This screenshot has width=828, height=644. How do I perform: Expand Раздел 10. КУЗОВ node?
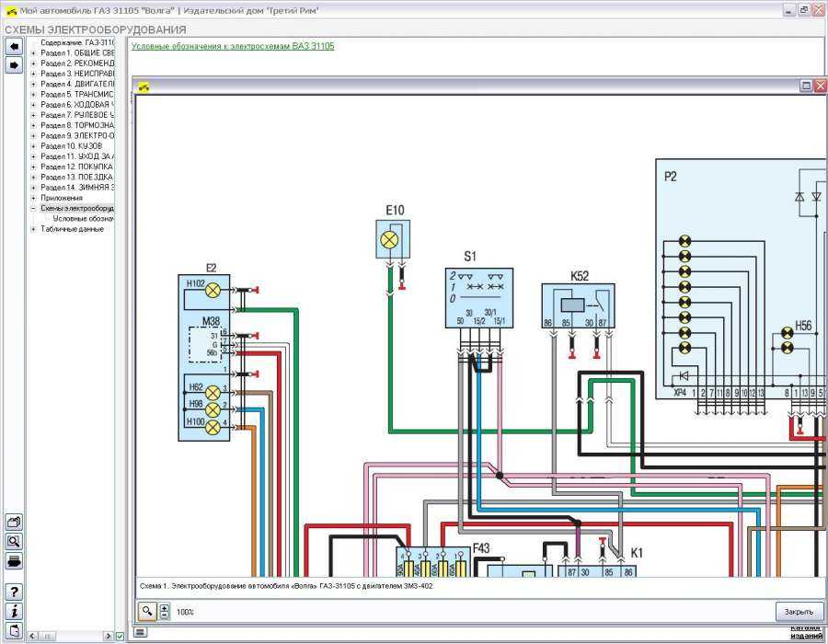click(x=33, y=146)
